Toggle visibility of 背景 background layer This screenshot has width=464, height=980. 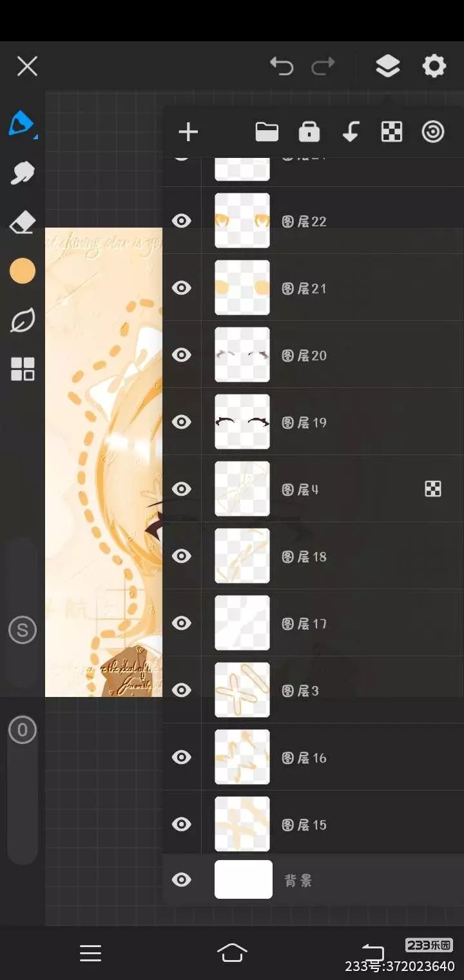pyautogui.click(x=182, y=880)
